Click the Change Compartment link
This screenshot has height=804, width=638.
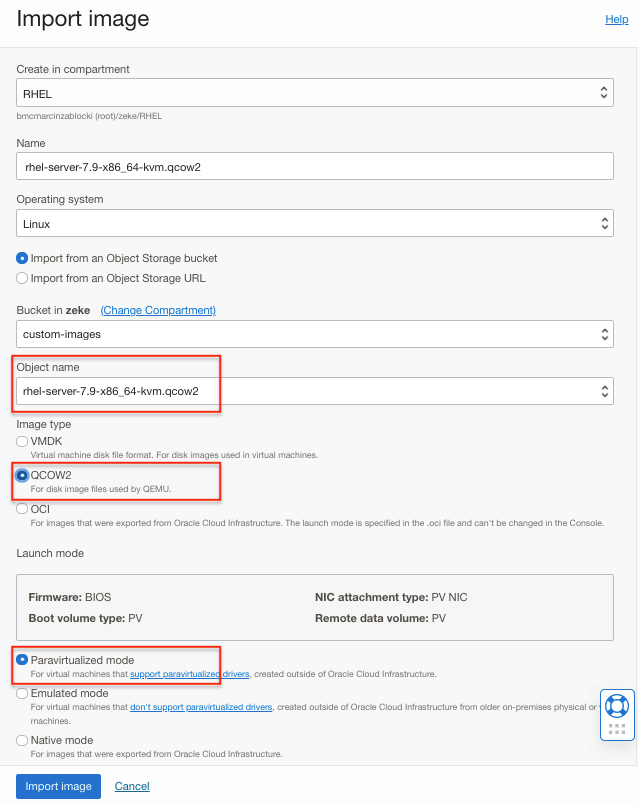[158, 310]
